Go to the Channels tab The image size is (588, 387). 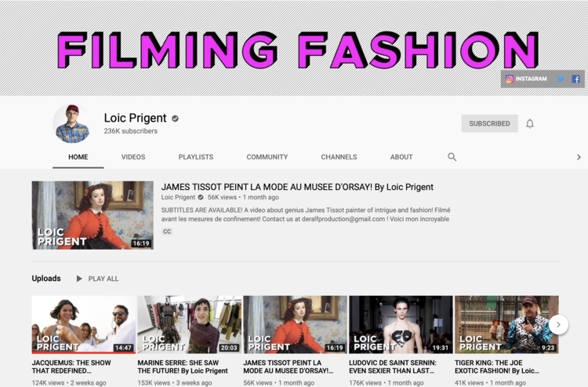tap(339, 157)
